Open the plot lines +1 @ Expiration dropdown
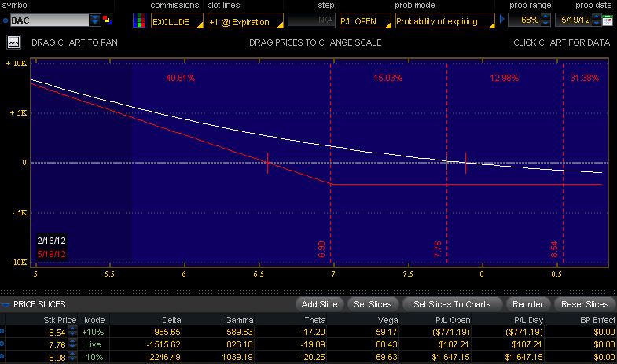The width and height of the screenshot is (617, 364). (x=245, y=21)
